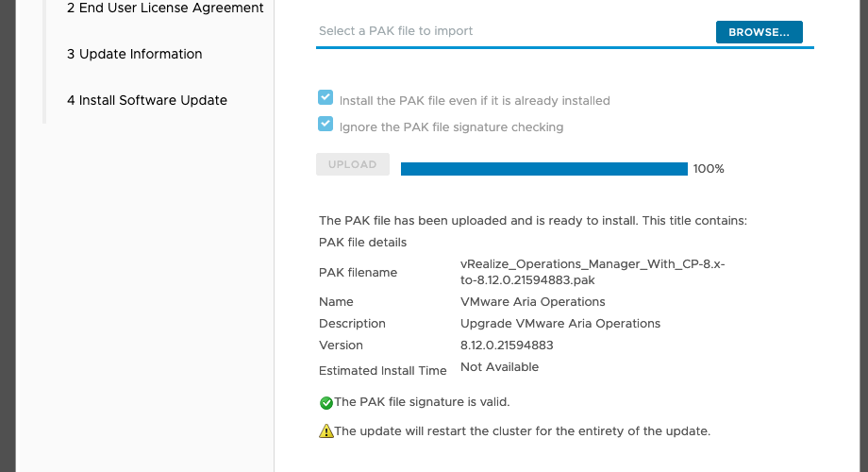Select the Install Software Update step
This screenshot has height=472, width=868.
146,100
